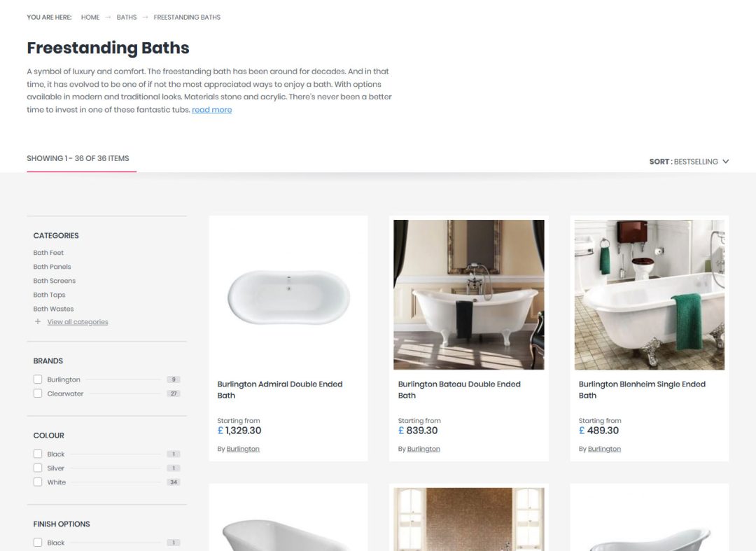This screenshot has width=756, height=551.
Task: Open the Bath Taps category
Action: (49, 295)
